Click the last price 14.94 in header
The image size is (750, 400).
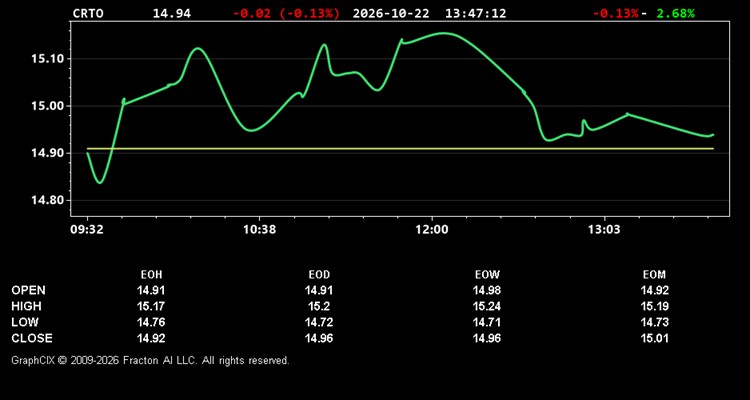click(x=172, y=13)
